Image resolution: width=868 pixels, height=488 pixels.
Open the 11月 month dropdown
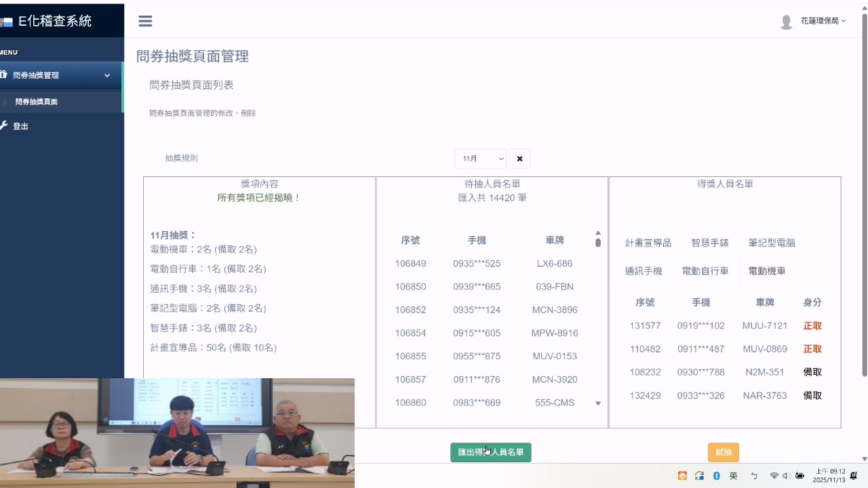(480, 159)
